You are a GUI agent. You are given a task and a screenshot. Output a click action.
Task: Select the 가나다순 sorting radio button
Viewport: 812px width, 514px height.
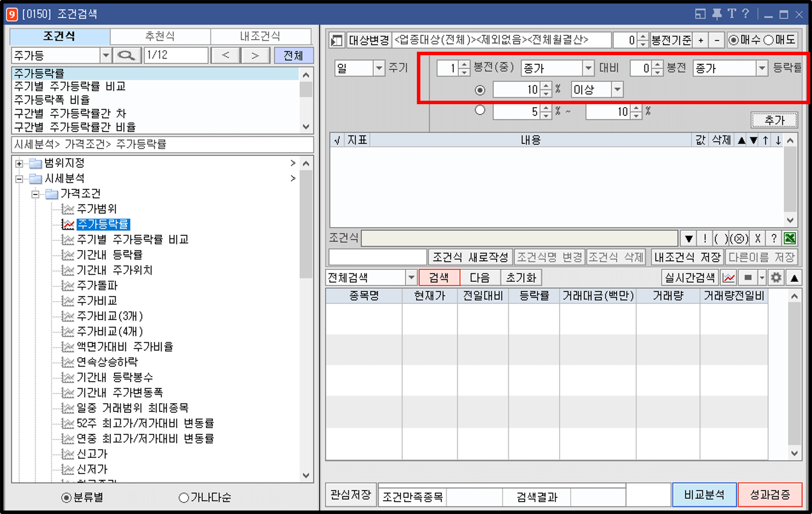(184, 498)
